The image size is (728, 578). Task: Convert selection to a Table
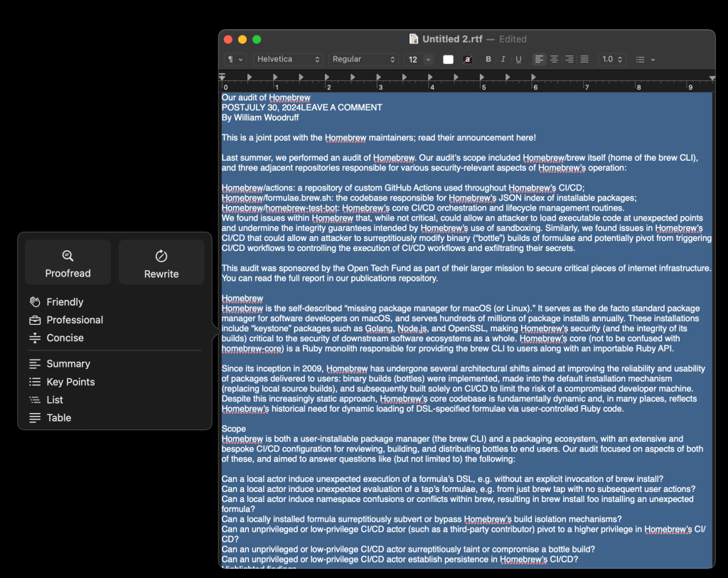click(58, 418)
